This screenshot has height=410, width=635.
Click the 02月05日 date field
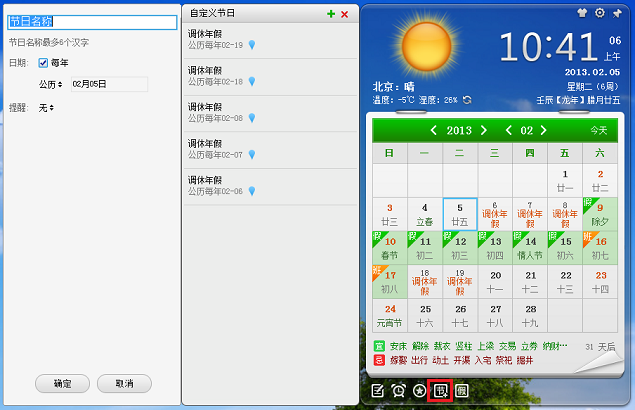click(109, 84)
